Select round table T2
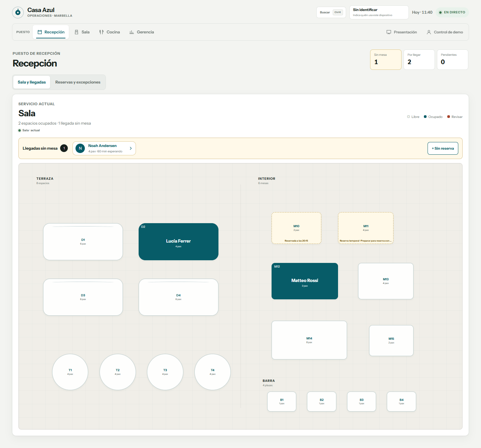The width and height of the screenshot is (481, 448). [x=118, y=372]
